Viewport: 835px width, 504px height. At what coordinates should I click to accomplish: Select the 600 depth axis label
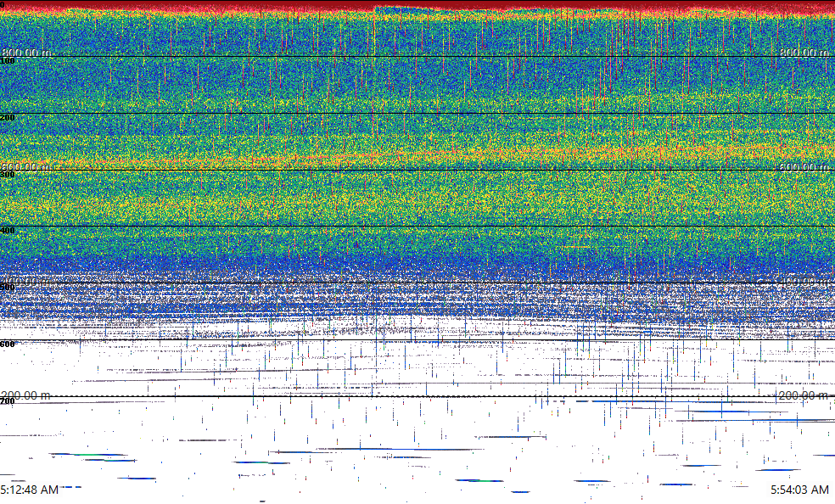coord(8,344)
